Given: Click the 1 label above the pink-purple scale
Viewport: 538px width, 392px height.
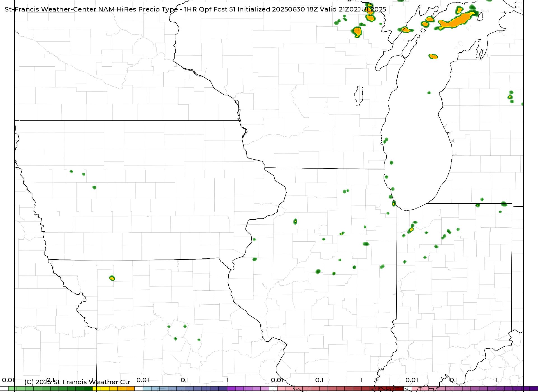Looking at the screenshot, I should [x=496, y=380].
